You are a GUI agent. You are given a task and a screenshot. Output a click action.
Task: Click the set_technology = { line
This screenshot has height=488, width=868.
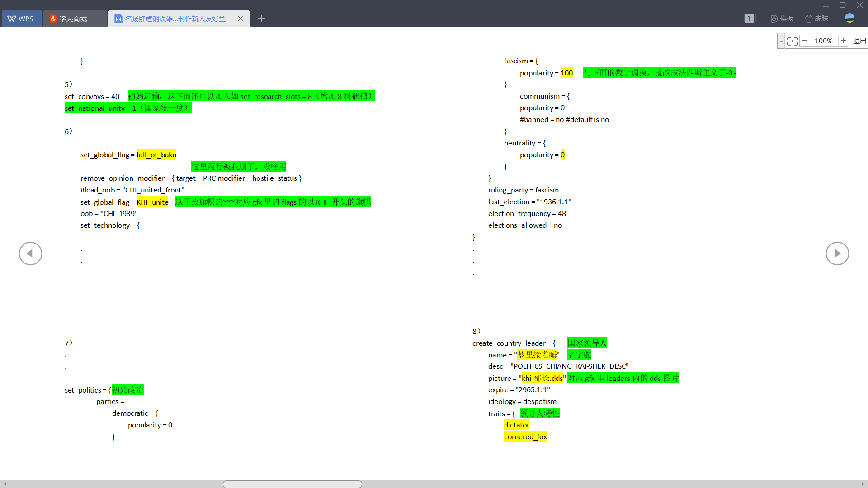tap(110, 225)
